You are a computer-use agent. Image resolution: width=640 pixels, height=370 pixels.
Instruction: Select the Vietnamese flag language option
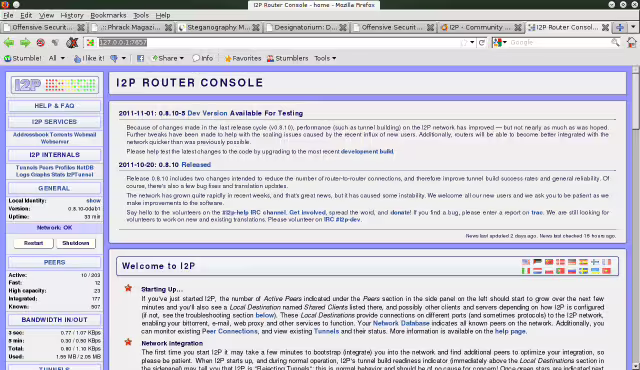click(x=607, y=271)
